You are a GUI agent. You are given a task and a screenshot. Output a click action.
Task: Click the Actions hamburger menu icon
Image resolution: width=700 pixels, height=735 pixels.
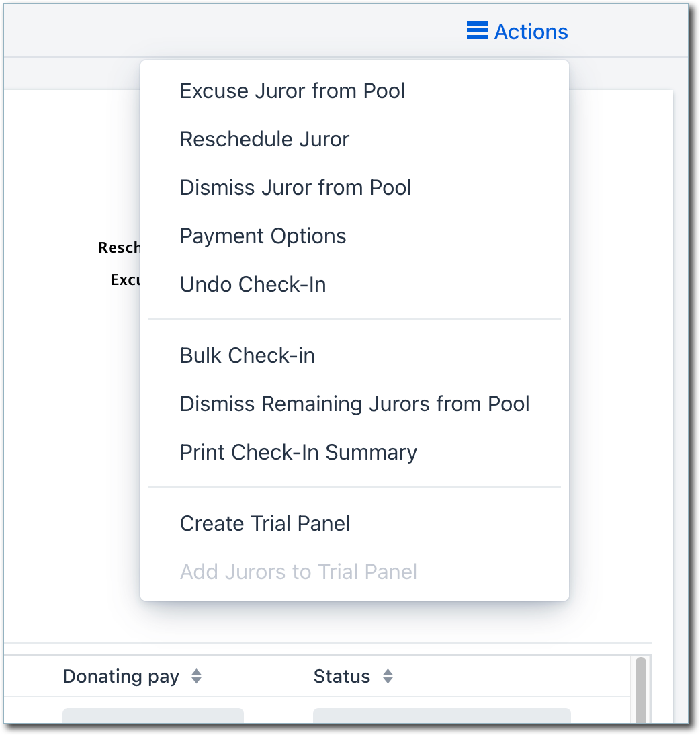(x=477, y=31)
